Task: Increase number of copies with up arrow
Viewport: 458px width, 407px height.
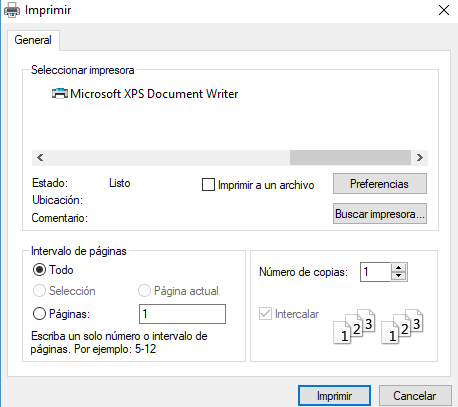Action: pyautogui.click(x=398, y=268)
